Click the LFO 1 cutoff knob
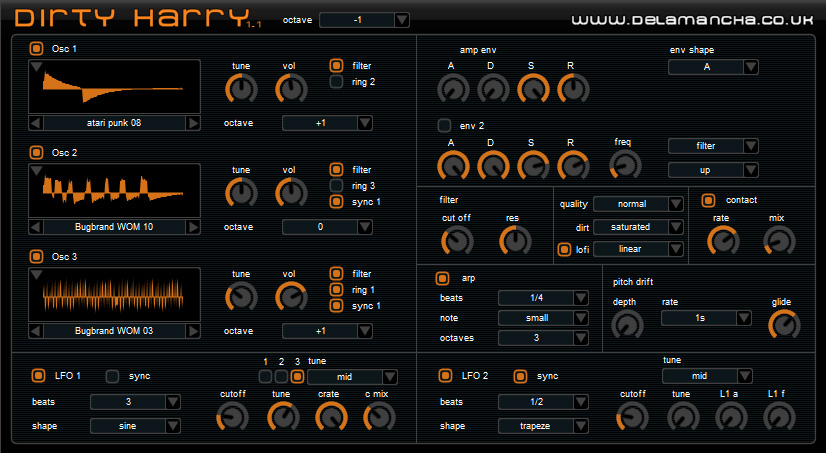 pos(232,417)
